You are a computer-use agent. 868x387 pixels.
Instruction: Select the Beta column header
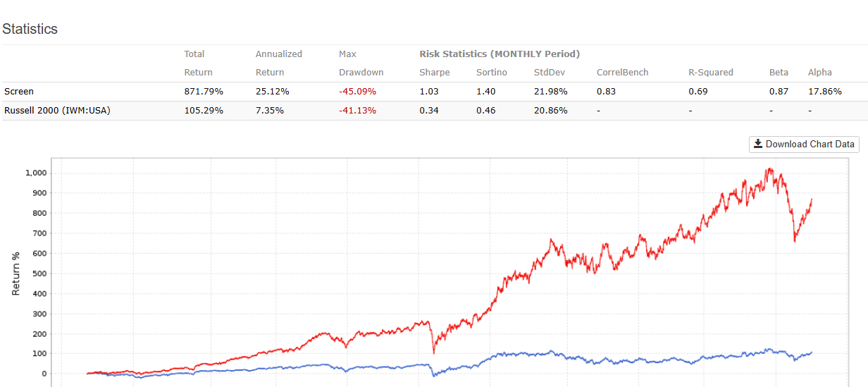(x=779, y=73)
